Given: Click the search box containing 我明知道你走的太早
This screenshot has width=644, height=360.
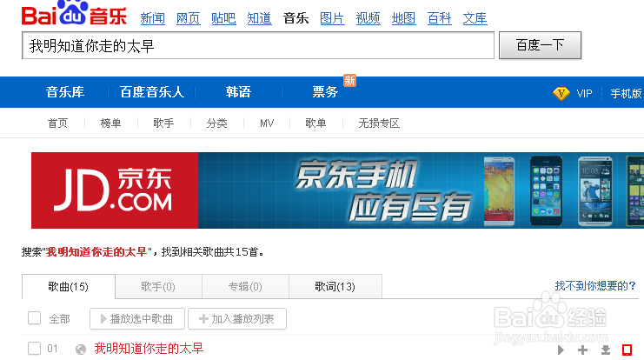Looking at the screenshot, I should click(x=258, y=45).
